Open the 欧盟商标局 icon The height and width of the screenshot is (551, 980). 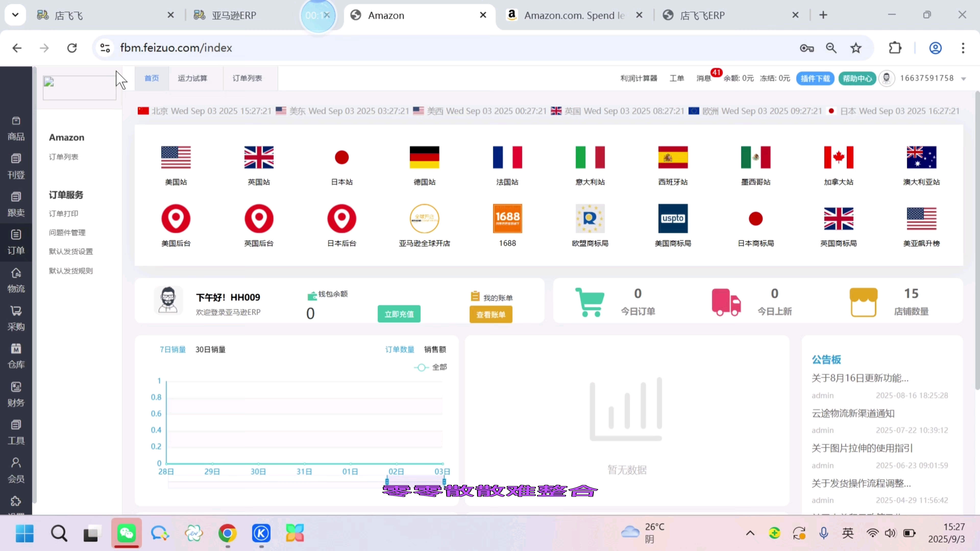pyautogui.click(x=590, y=219)
